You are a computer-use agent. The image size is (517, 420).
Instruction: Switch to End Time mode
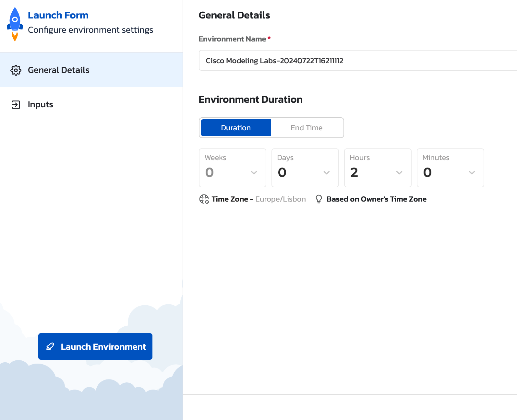[x=307, y=128]
